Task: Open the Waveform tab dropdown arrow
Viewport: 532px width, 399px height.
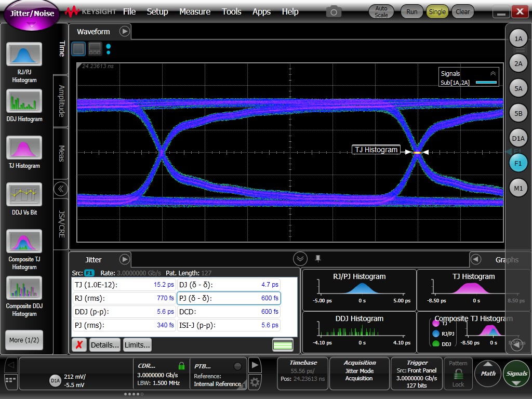Action: pos(124,32)
